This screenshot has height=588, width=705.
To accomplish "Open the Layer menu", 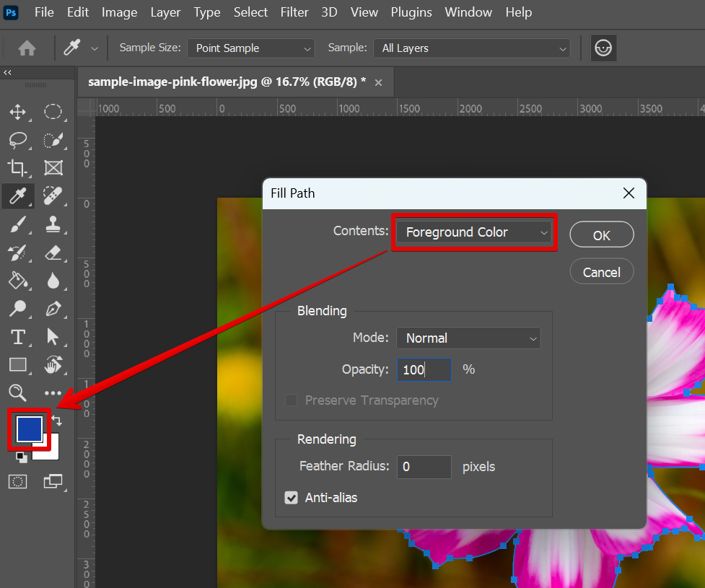I will [x=166, y=12].
